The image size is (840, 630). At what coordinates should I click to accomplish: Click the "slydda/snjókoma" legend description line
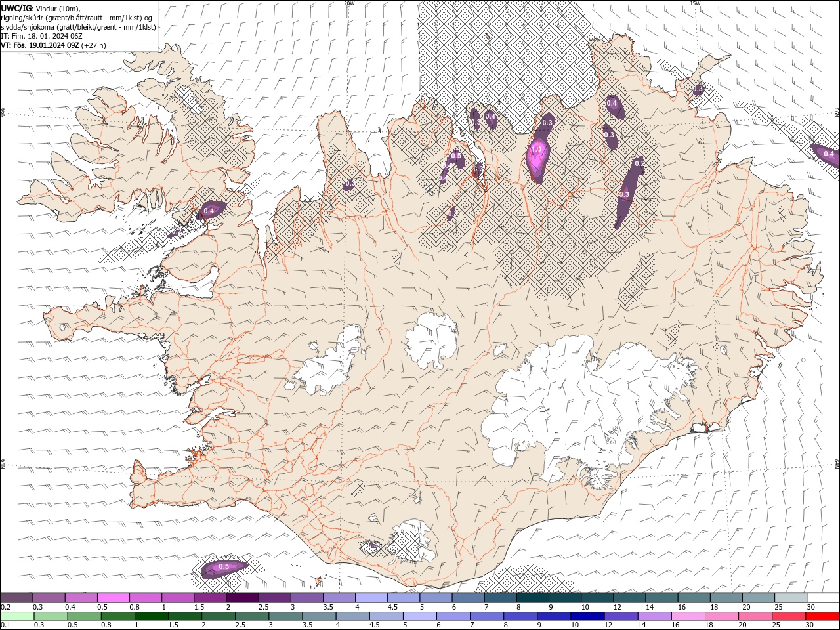point(78,27)
